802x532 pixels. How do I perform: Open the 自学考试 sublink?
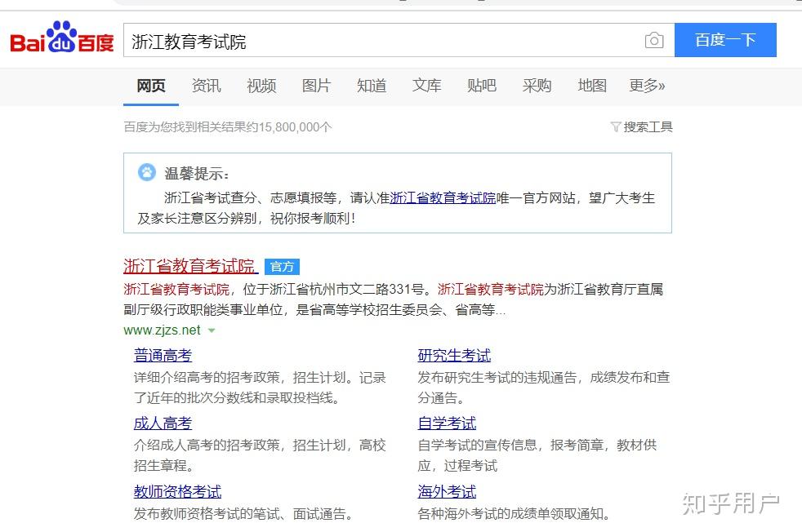pyautogui.click(x=447, y=423)
